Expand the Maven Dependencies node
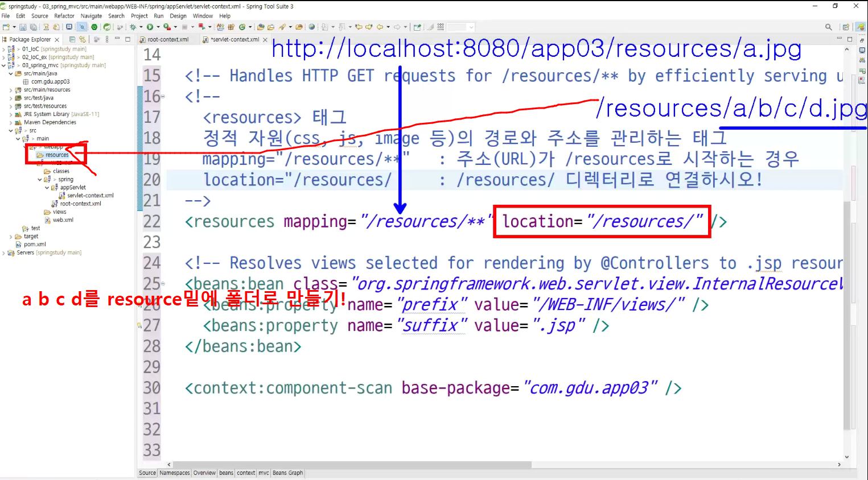Image resolution: width=868 pixels, height=480 pixels. 11,122
